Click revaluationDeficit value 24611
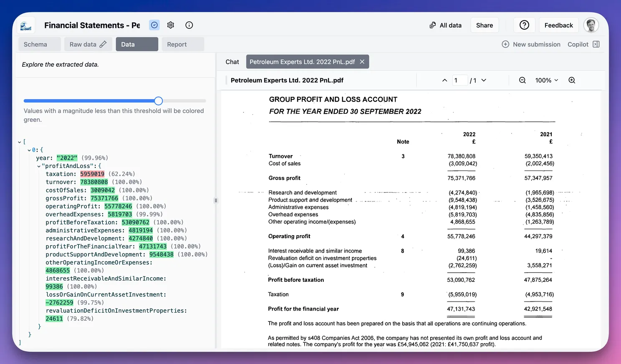The width and height of the screenshot is (621, 364). (x=54, y=319)
